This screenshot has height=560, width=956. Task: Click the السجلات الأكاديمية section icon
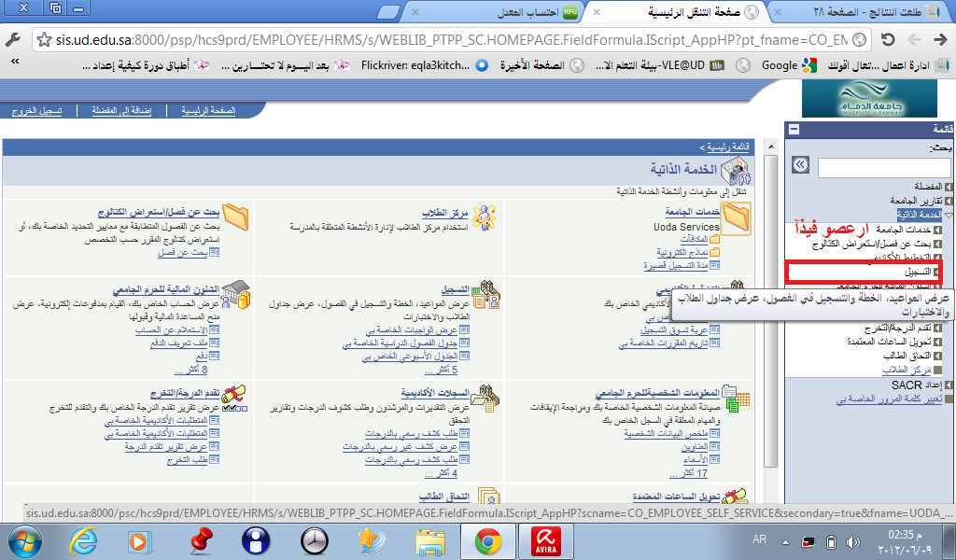485,398
